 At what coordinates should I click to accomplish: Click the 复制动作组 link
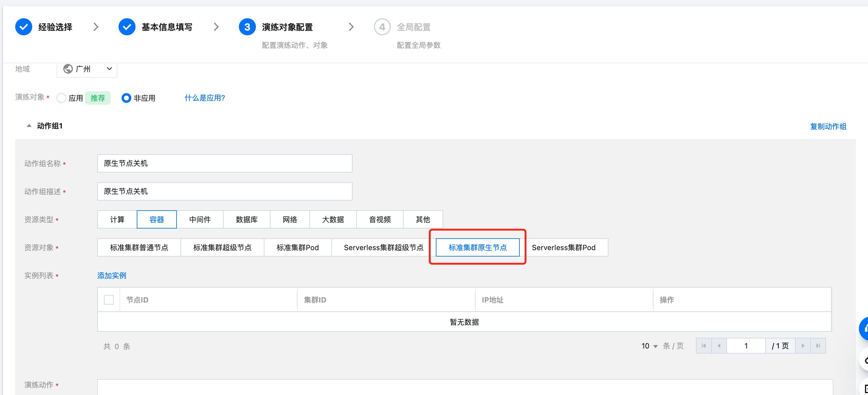pyautogui.click(x=828, y=127)
